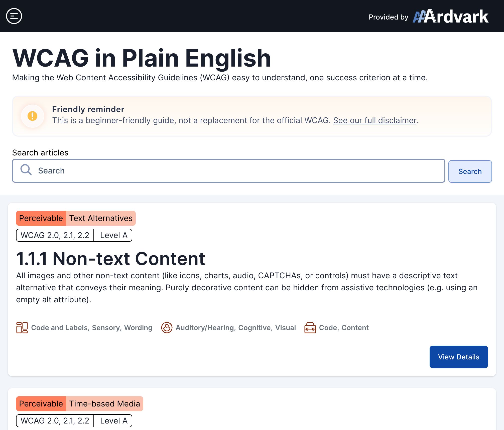Click the Sensory category text
Viewport: 504px width, 430px height.
coord(106,328)
